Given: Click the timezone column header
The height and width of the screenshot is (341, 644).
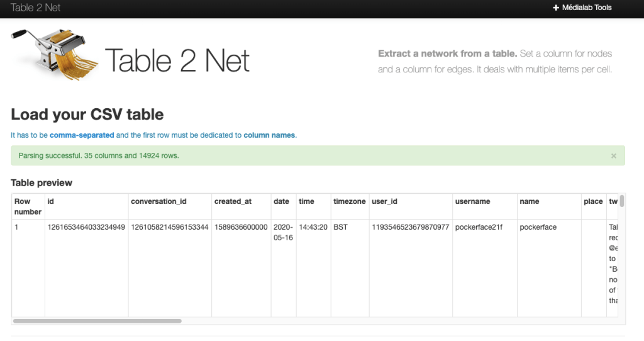Looking at the screenshot, I should [350, 206].
